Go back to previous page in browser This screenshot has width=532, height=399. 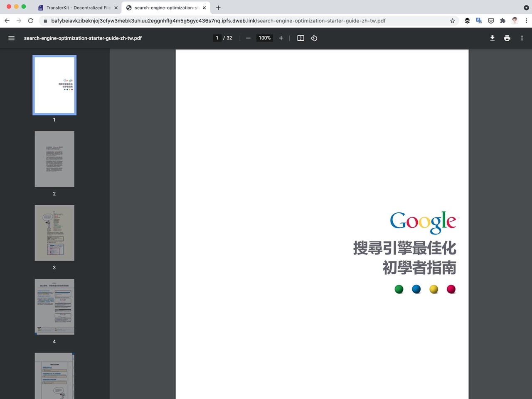(x=7, y=20)
